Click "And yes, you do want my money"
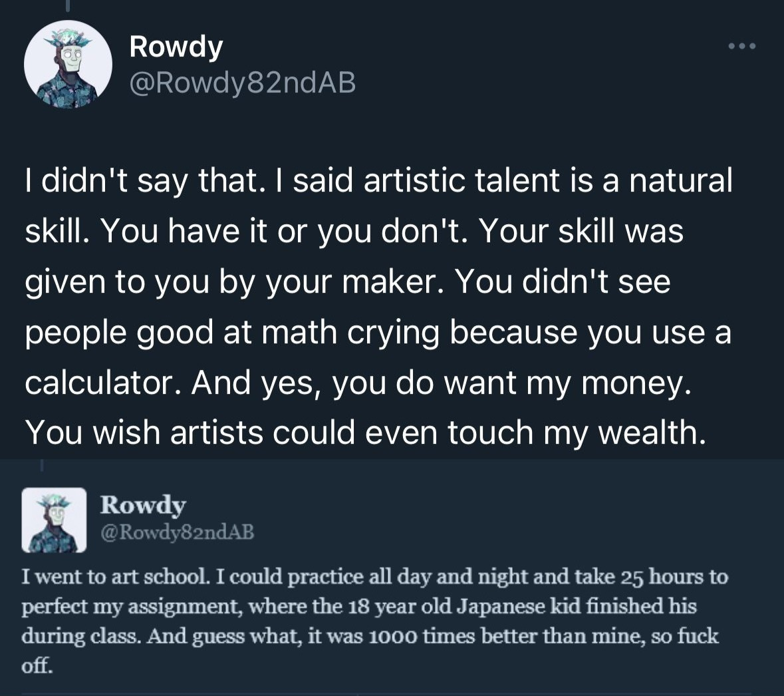The height and width of the screenshot is (696, 784). pyautogui.click(x=442, y=383)
